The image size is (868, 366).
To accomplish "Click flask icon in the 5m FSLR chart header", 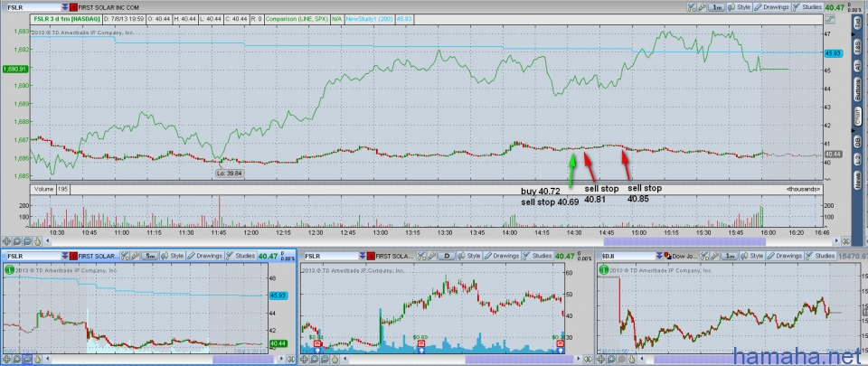I will (125, 256).
